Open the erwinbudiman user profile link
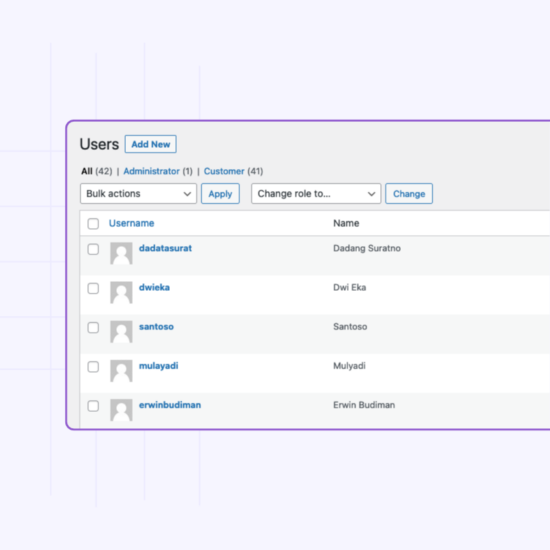 click(x=170, y=405)
